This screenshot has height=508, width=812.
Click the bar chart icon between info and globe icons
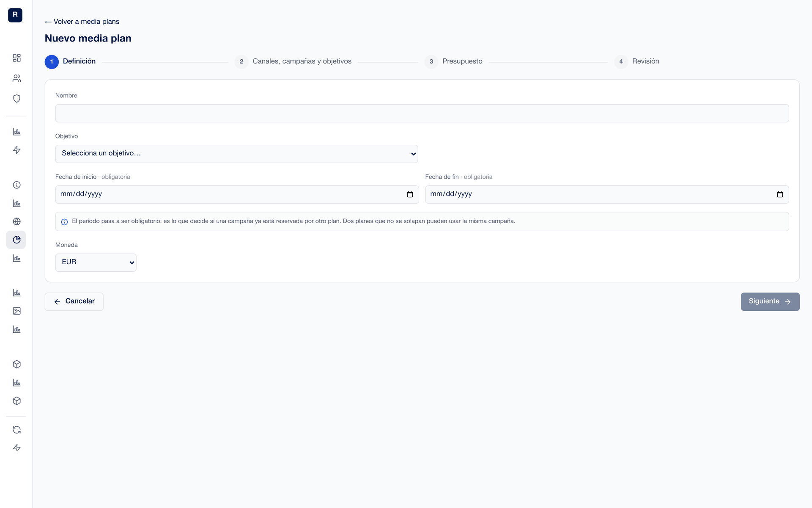point(16,203)
